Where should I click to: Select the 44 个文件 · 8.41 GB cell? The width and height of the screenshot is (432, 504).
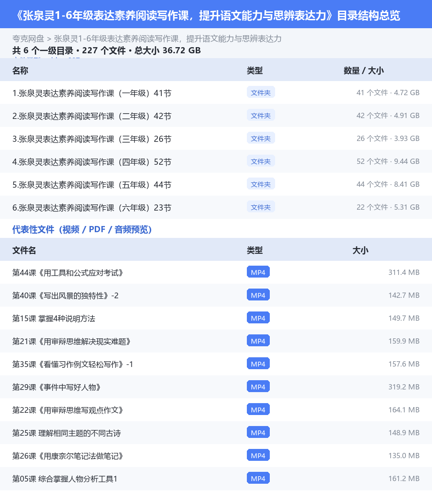[388, 184]
